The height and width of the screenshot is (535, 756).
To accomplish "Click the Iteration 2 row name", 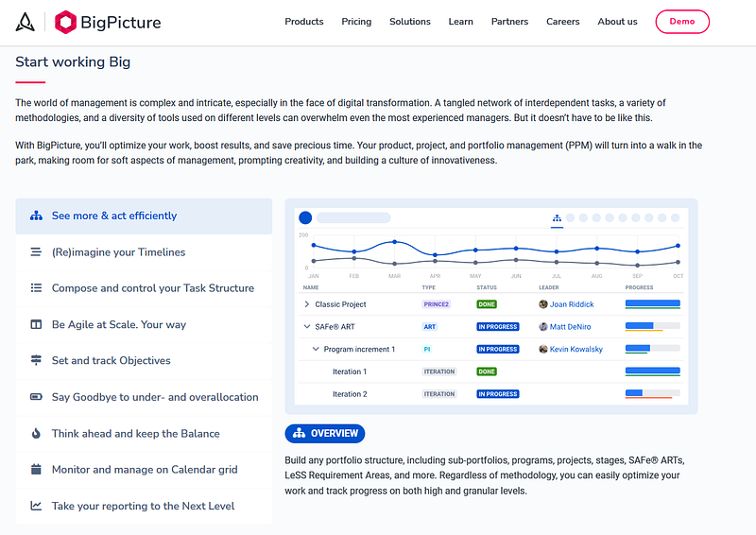I will pyautogui.click(x=350, y=394).
